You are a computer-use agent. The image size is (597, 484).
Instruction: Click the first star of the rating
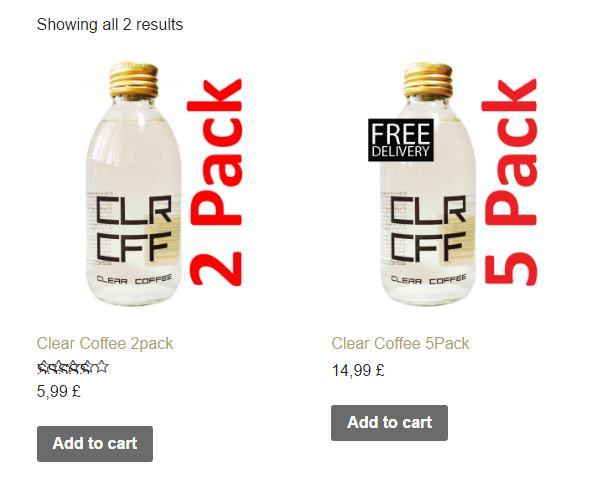[44, 367]
